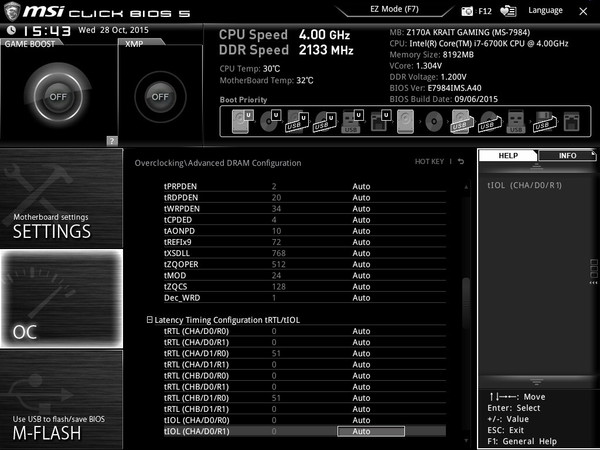This screenshot has width=600, height=450.
Task: Select the UEFI CD/DVD boot device icon
Action: (x=270, y=121)
